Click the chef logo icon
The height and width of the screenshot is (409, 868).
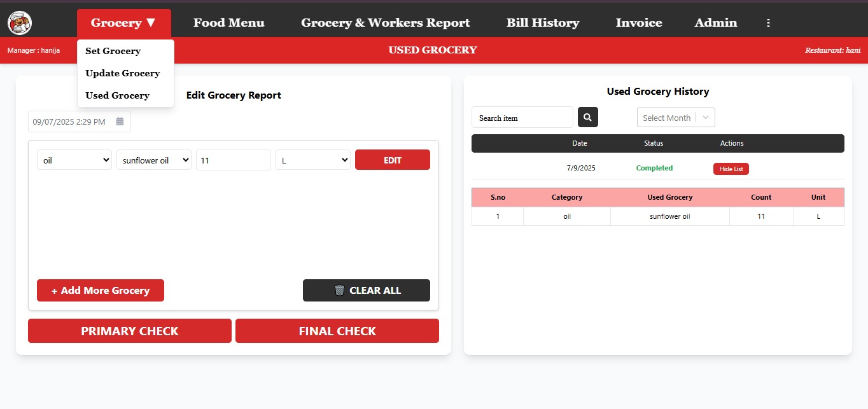click(20, 23)
